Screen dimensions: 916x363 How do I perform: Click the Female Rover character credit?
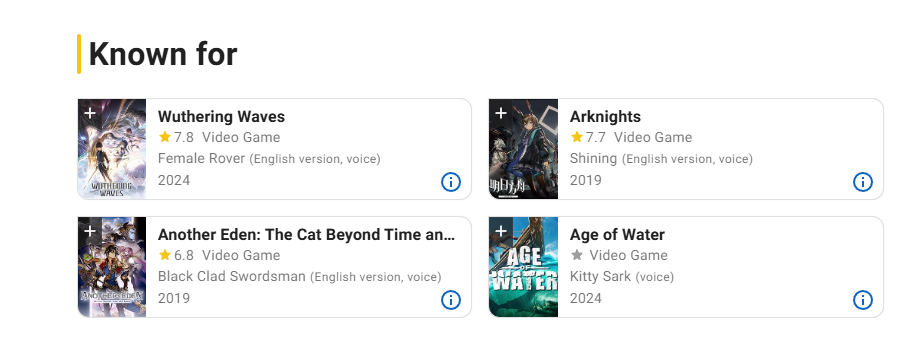pyautogui.click(x=201, y=158)
